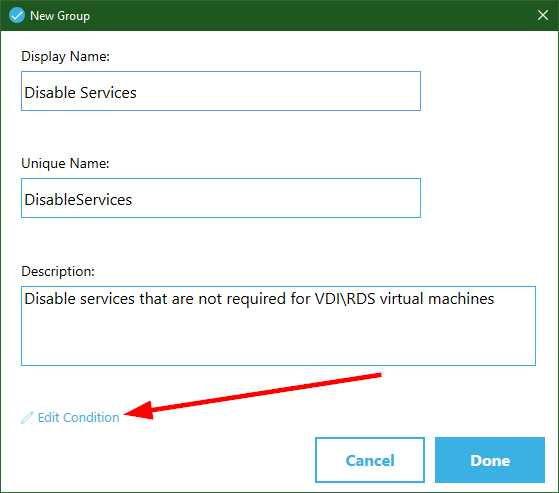Click the blue checkmark icon in title bar
Viewport: 559px width, 493px height.
(17, 15)
